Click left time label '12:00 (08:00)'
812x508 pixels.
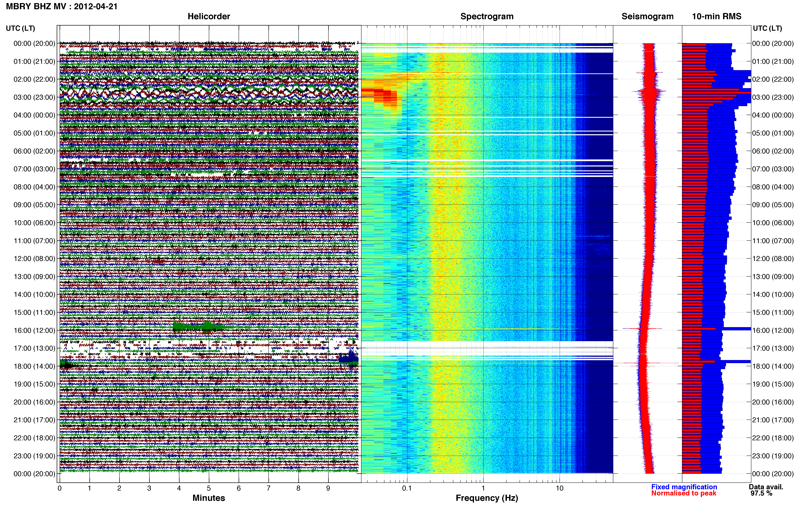point(34,259)
